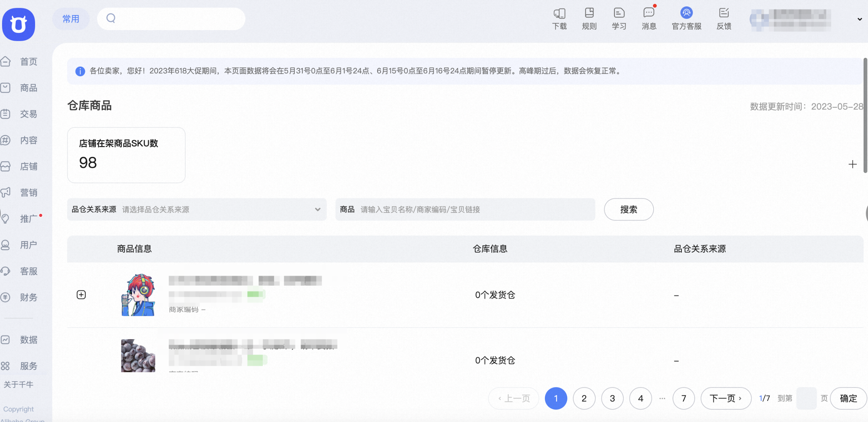Click the 搜索 search button
Viewport: 868px width, 422px height.
[629, 210]
